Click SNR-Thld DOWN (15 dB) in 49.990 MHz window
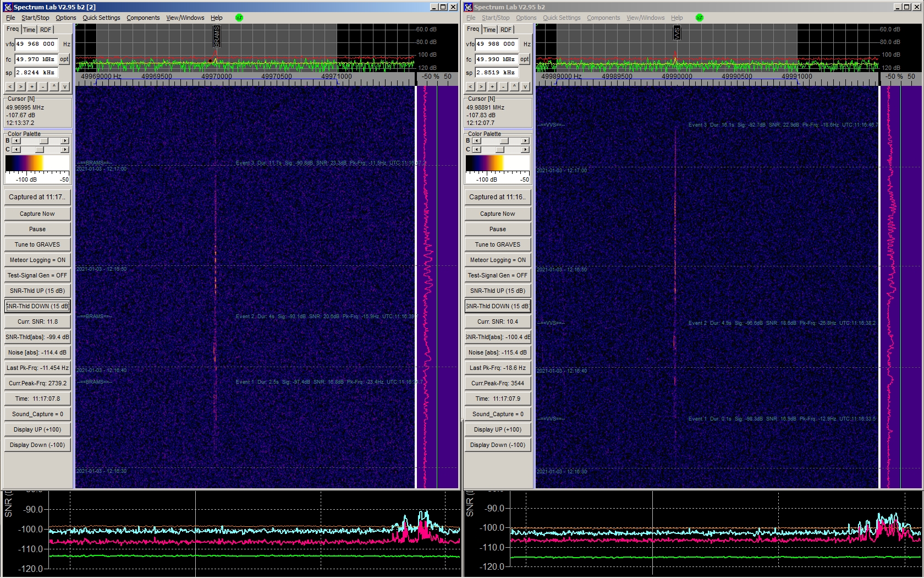 tap(498, 306)
